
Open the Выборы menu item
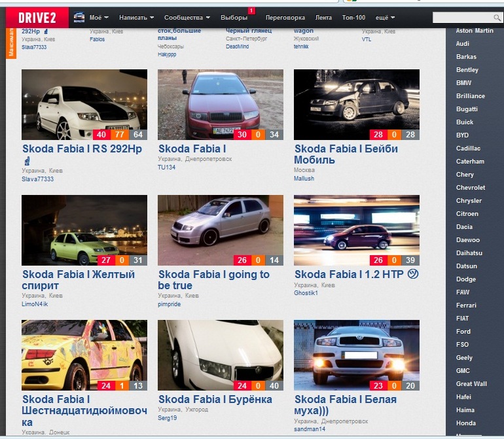click(x=234, y=18)
